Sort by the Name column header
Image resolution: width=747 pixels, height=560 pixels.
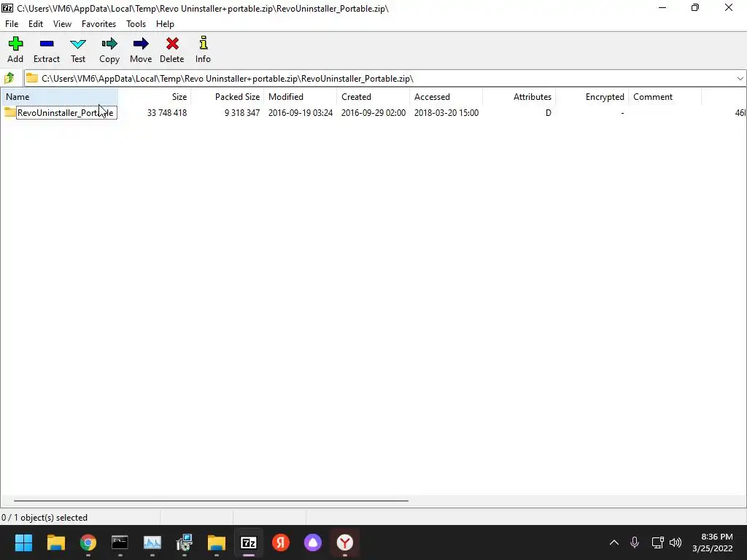point(60,97)
